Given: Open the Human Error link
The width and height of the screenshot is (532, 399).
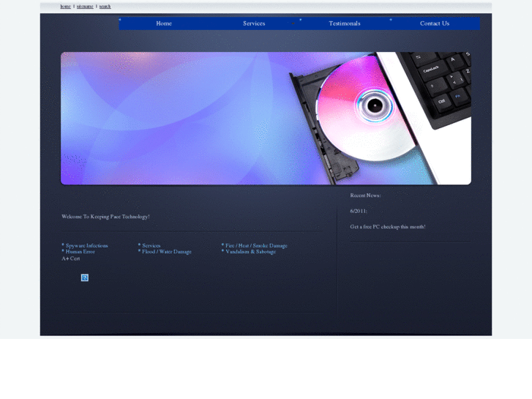Looking at the screenshot, I should coord(80,252).
